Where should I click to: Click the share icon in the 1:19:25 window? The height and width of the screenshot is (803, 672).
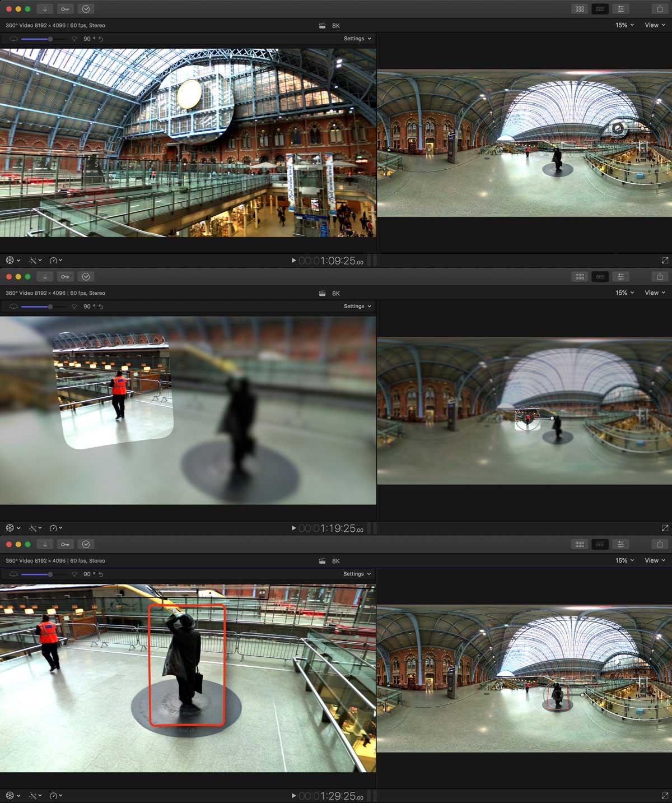(x=660, y=277)
